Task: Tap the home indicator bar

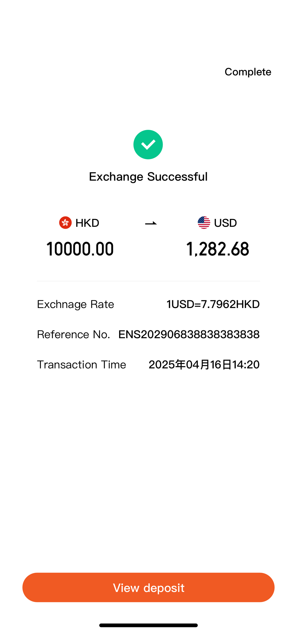Action: coord(148,625)
